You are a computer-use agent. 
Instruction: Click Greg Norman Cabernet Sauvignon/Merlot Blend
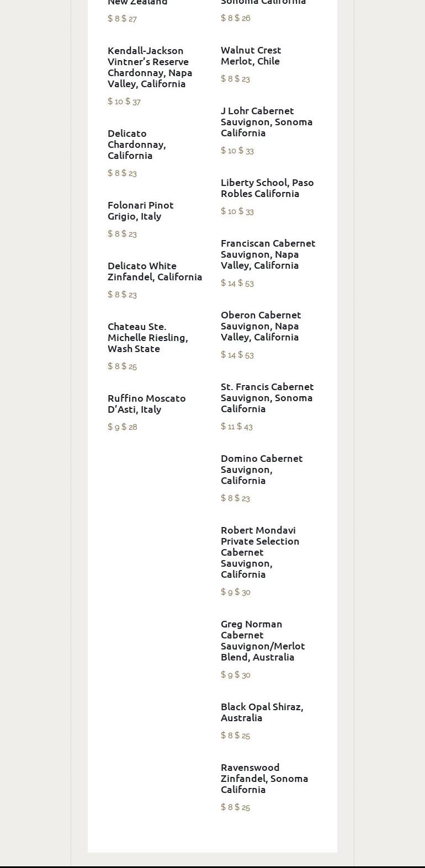tap(262, 640)
